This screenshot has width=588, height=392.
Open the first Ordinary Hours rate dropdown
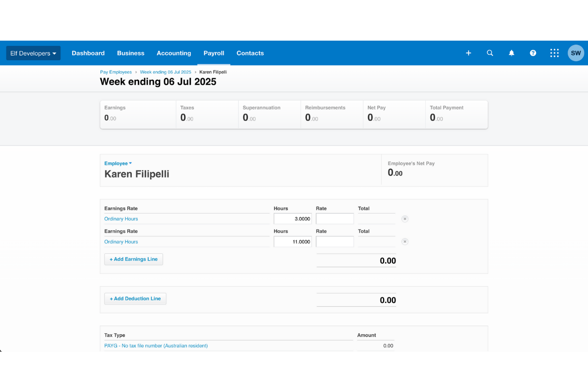tap(121, 219)
